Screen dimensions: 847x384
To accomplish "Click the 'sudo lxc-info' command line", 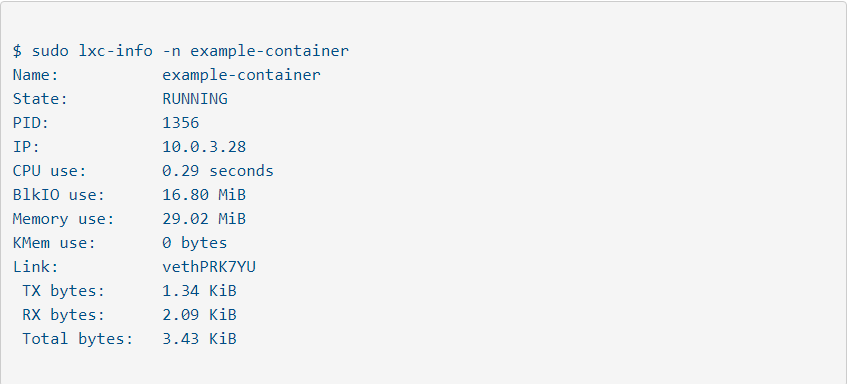I will click(x=181, y=51).
